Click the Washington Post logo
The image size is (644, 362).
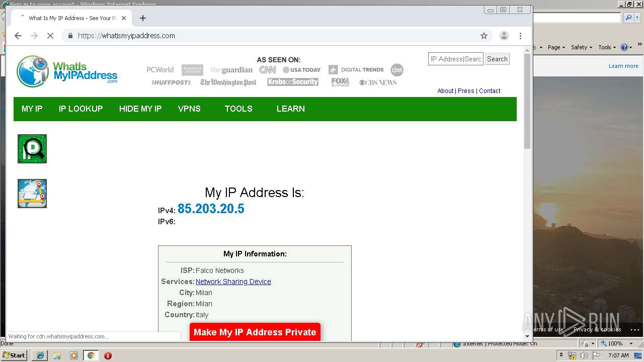(x=228, y=82)
